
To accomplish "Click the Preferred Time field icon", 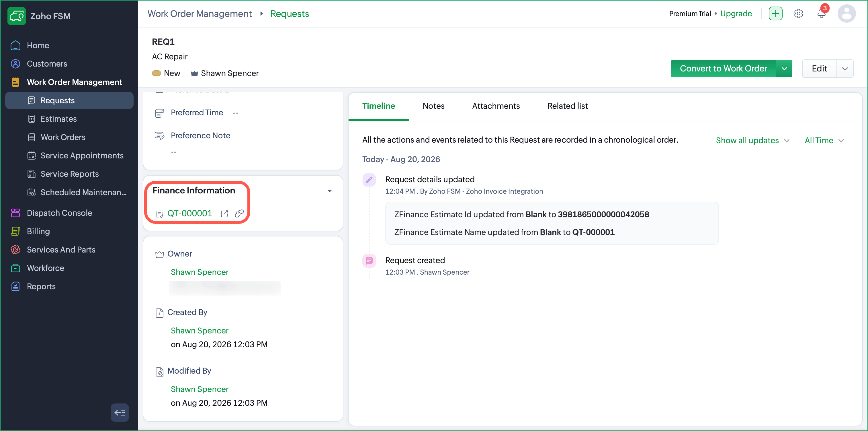I will click(x=159, y=113).
